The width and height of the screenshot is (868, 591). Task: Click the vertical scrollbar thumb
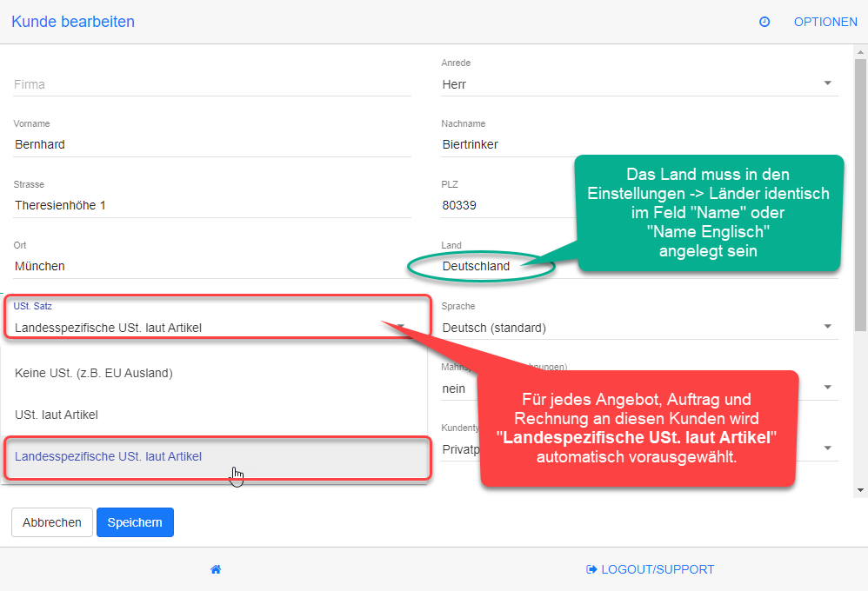click(x=860, y=195)
